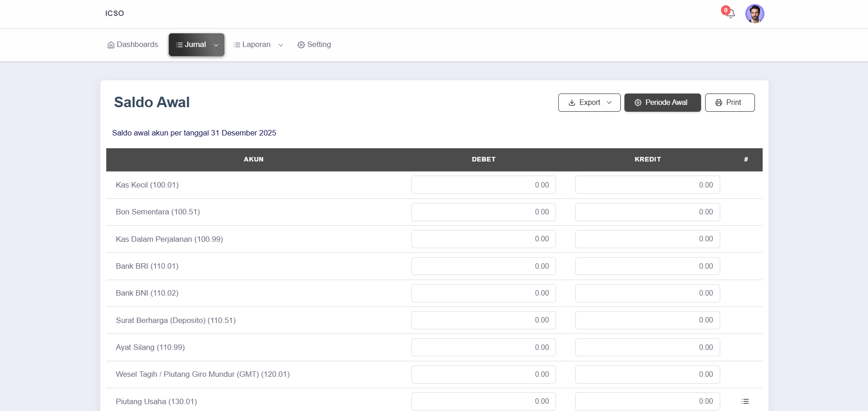868x411 pixels.
Task: Click the list icon in Piutang Usaha row
Action: [745, 401]
